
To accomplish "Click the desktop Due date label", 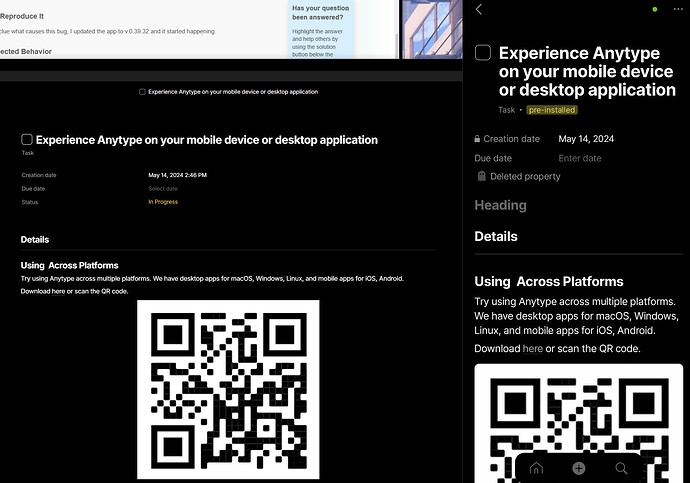I will click(33, 189).
